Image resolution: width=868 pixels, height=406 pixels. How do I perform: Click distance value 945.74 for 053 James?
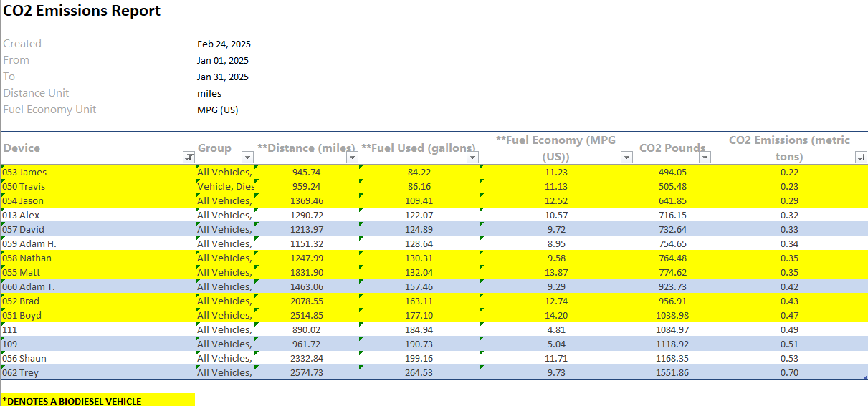tap(307, 172)
